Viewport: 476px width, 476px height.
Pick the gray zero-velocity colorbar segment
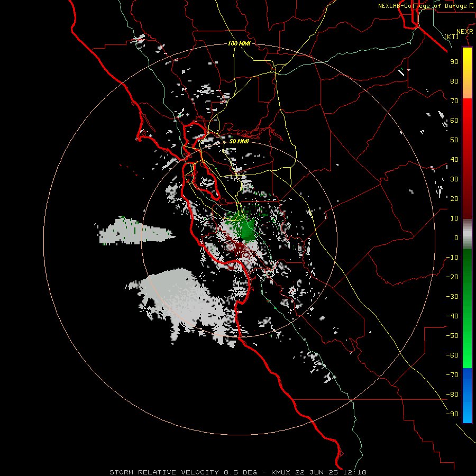(x=467, y=234)
